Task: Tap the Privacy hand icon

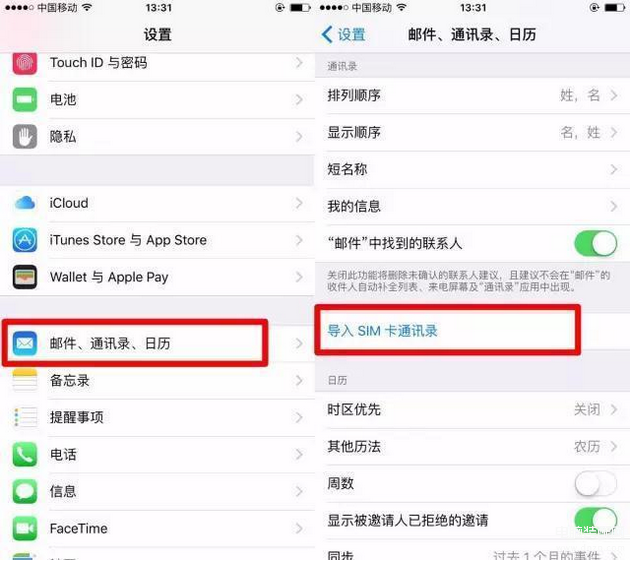Action: pos(25,137)
